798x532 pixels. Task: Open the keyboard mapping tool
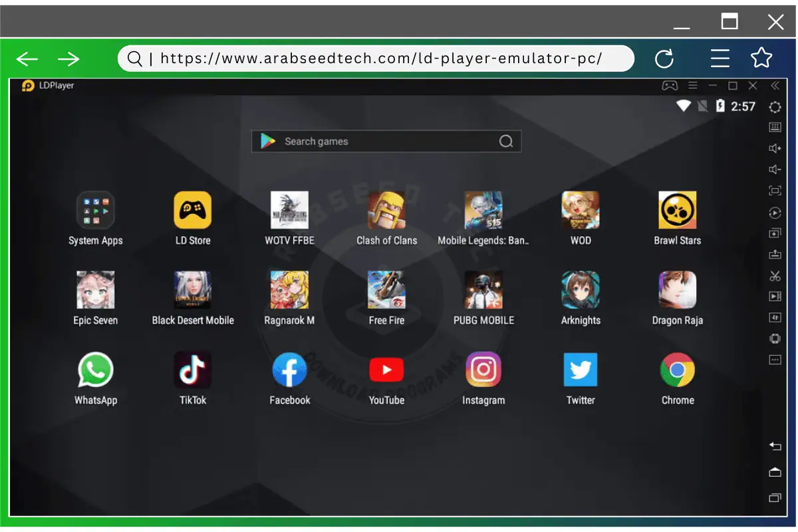tap(775, 127)
